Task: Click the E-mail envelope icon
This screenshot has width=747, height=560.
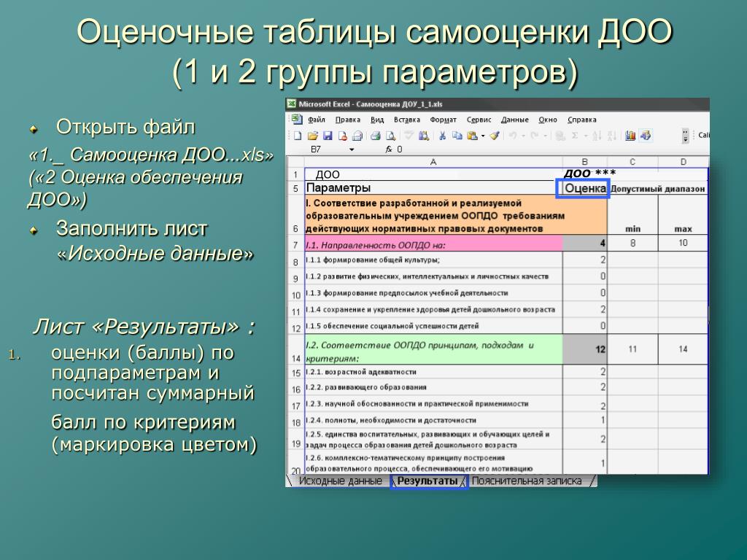Action: (357, 136)
